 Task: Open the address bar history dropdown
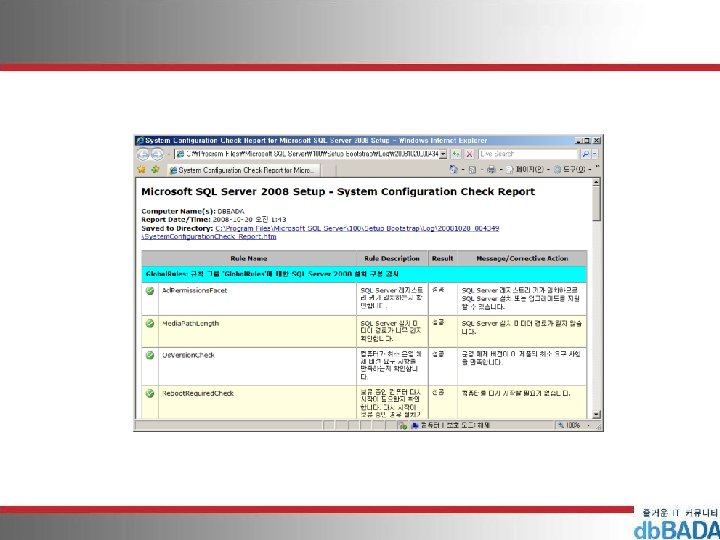[443, 154]
